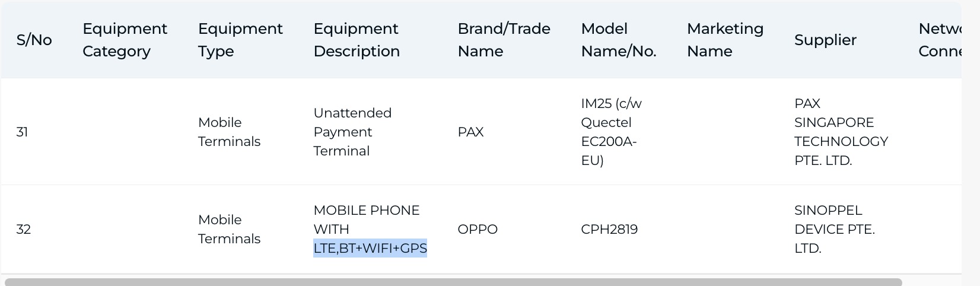Click highlighted LTE,BT+WIFI+GPS text

coord(370,248)
